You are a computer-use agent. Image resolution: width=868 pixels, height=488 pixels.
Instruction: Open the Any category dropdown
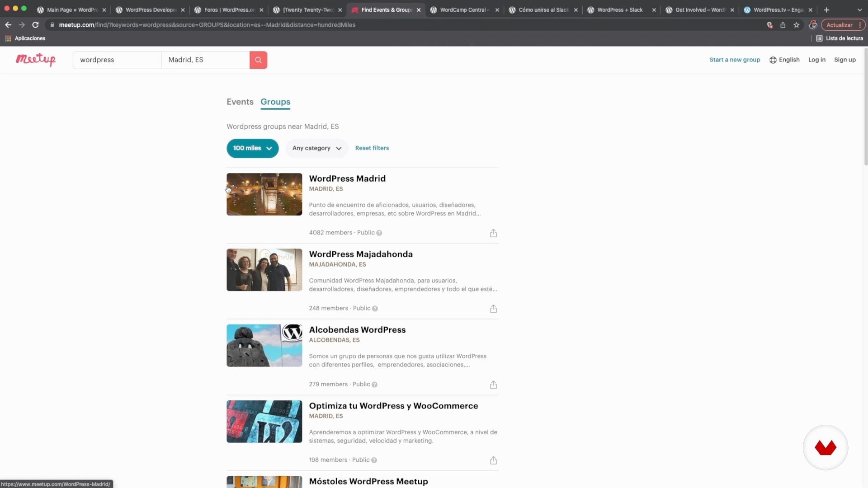(316, 148)
